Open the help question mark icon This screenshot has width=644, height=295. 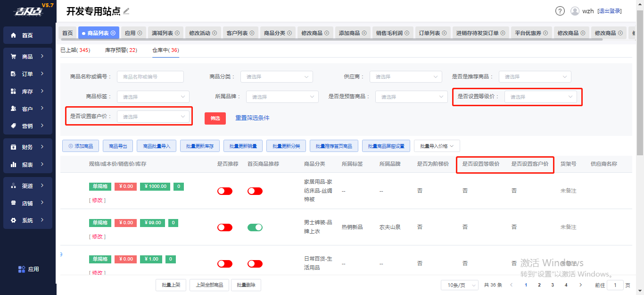[x=560, y=11]
